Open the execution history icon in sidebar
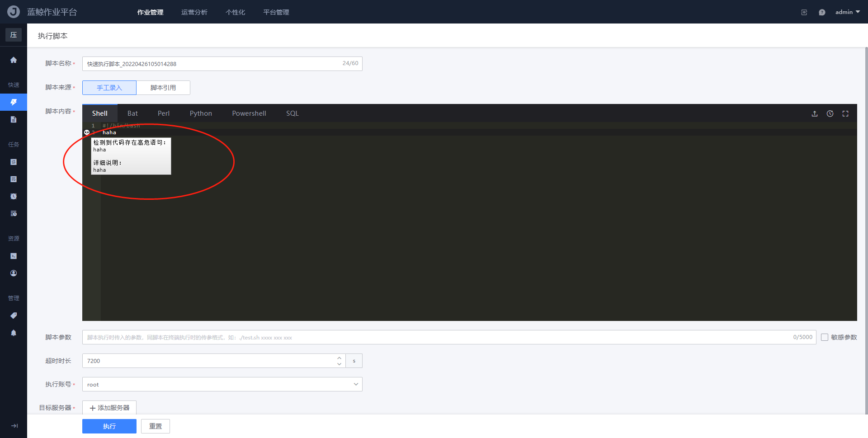Viewport: 868px width, 438px height. [14, 213]
